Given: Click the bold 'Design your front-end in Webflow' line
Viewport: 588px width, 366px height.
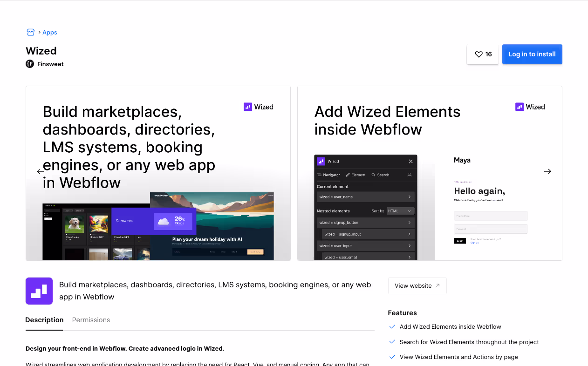Looking at the screenshot, I should pos(125,348).
